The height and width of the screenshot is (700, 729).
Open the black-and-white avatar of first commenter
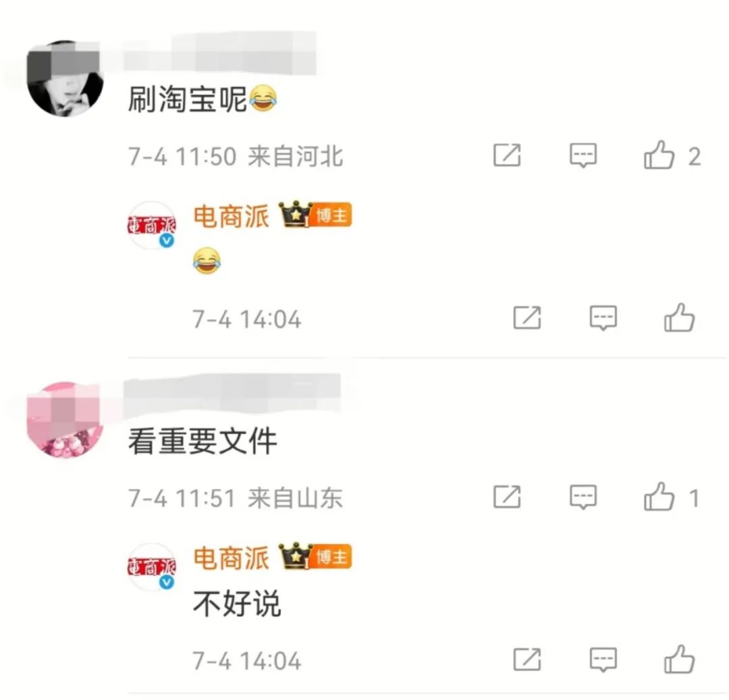tap(65, 78)
